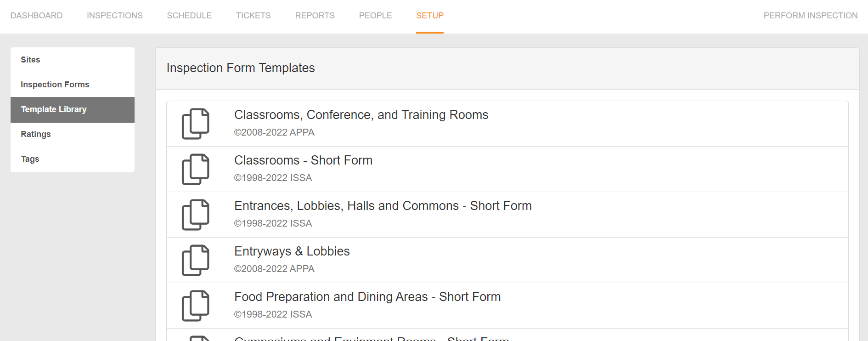
Task: Open the Tags sidebar section
Action: (30, 159)
